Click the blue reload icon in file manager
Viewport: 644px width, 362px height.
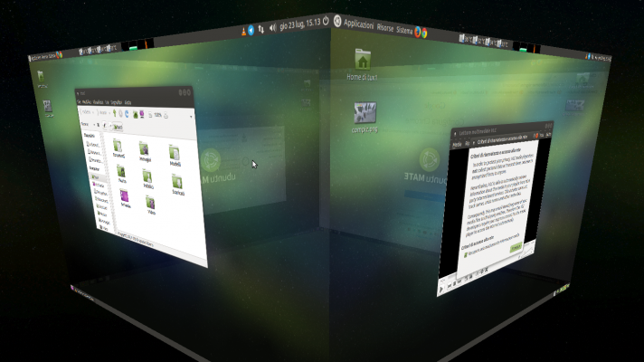[x=127, y=113]
